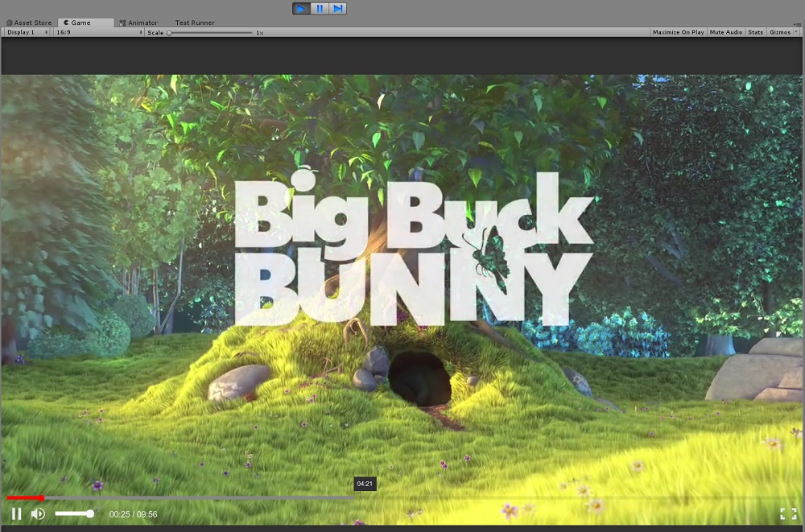
Task: Select the Game tab
Action: point(86,23)
